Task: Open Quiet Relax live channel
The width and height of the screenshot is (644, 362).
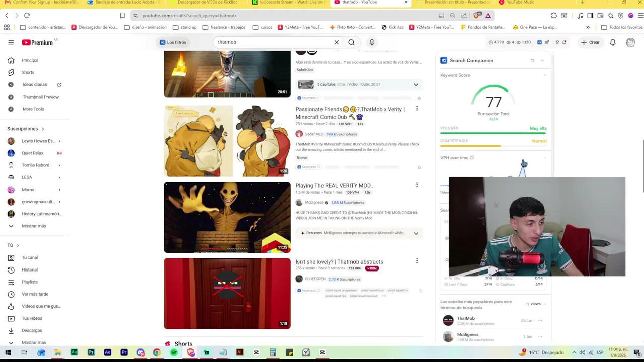Action: 33,153
